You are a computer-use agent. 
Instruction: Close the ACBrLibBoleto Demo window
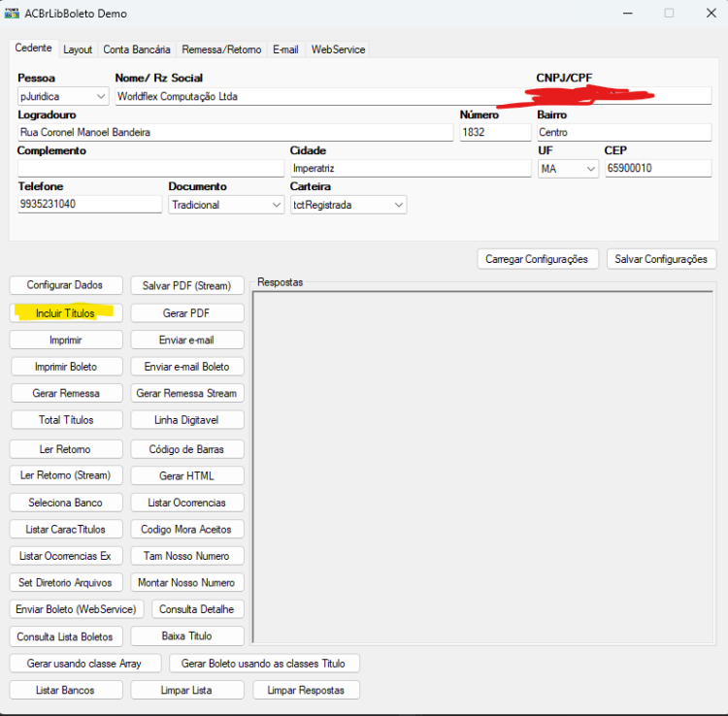[711, 13]
